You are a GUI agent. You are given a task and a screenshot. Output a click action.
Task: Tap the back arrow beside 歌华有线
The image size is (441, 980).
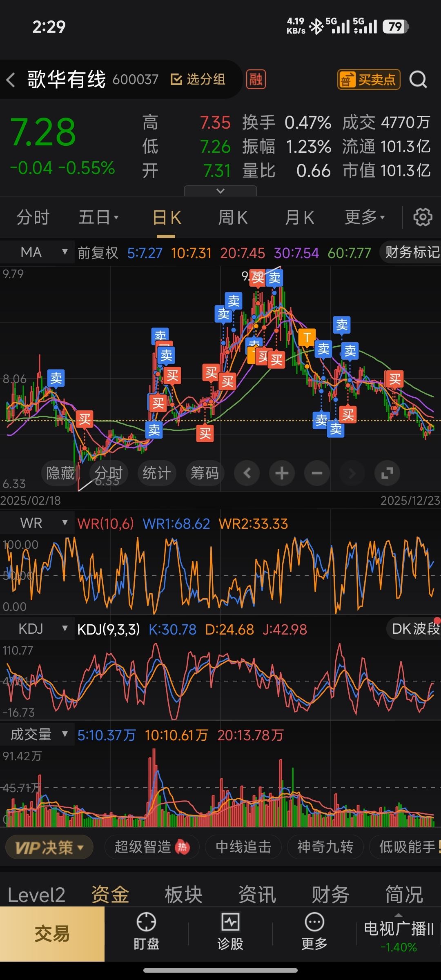pos(11,80)
